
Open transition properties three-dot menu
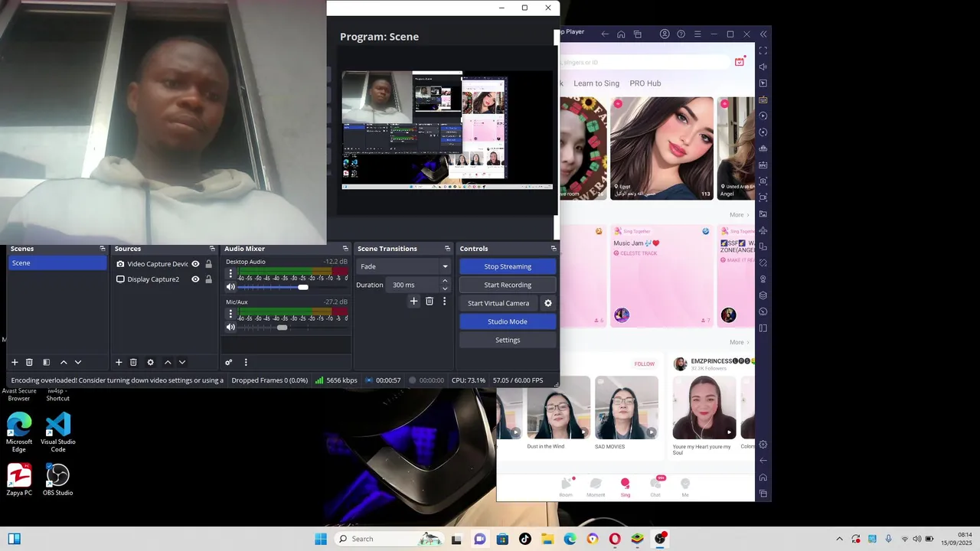click(x=444, y=302)
